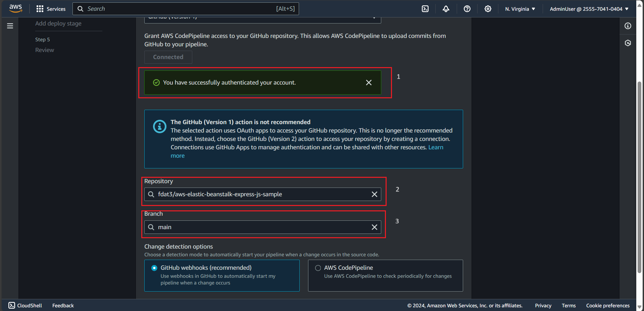This screenshot has height=311, width=644.
Task: Clear the Branch field value
Action: tap(375, 227)
